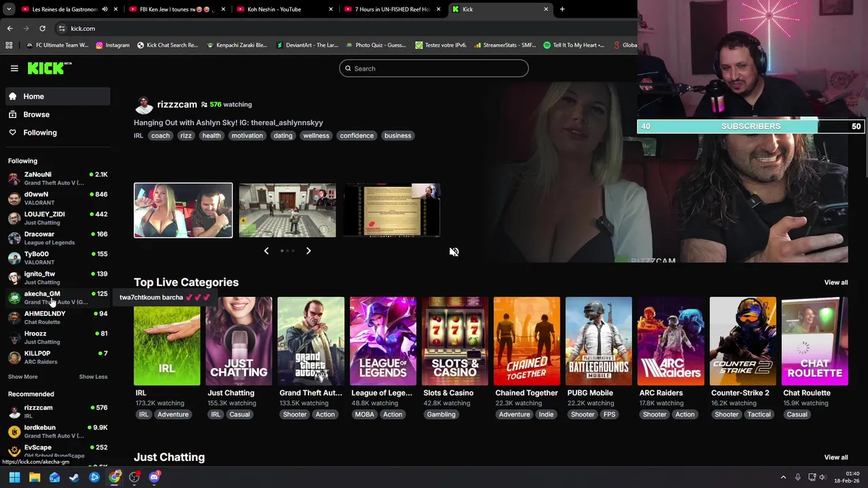The height and width of the screenshot is (488, 868).
Task: Select the business tag
Action: point(397,136)
